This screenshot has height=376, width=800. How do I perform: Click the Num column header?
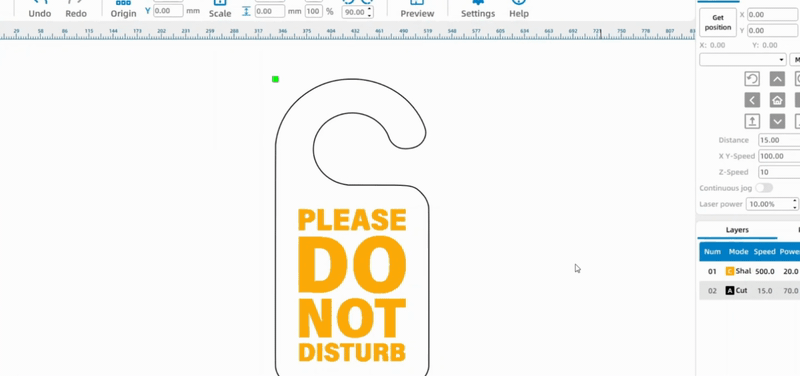tap(712, 252)
